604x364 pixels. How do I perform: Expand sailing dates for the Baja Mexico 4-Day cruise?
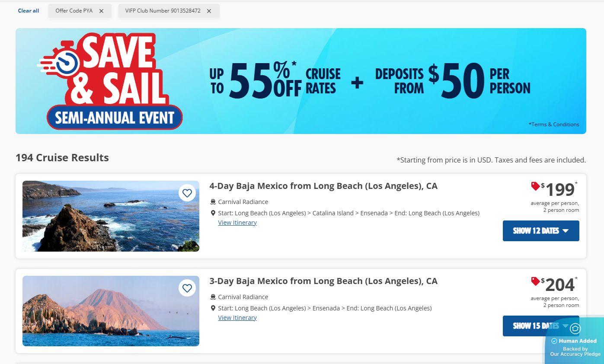541,231
